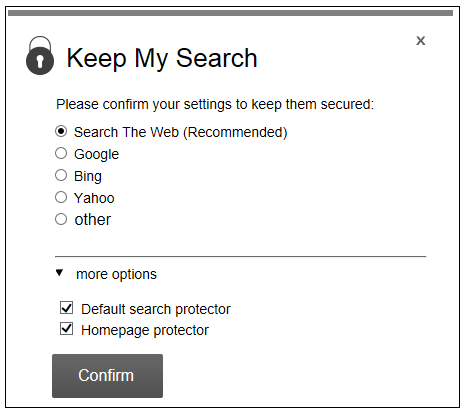
Task: Click the Confirm button
Action: 107,376
